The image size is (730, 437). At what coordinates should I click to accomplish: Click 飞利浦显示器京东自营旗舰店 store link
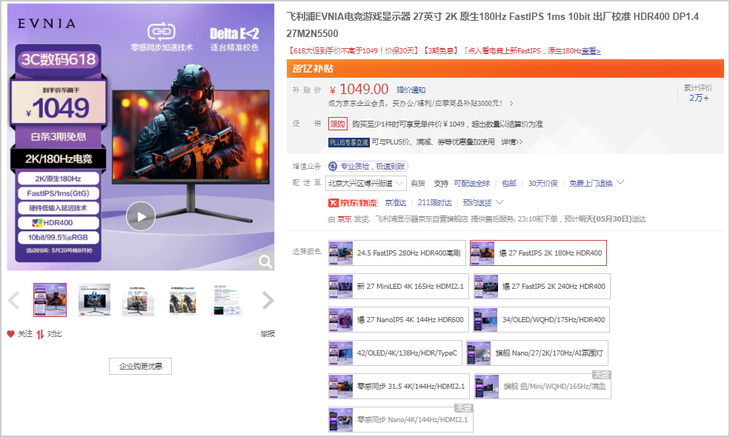[x=421, y=219]
